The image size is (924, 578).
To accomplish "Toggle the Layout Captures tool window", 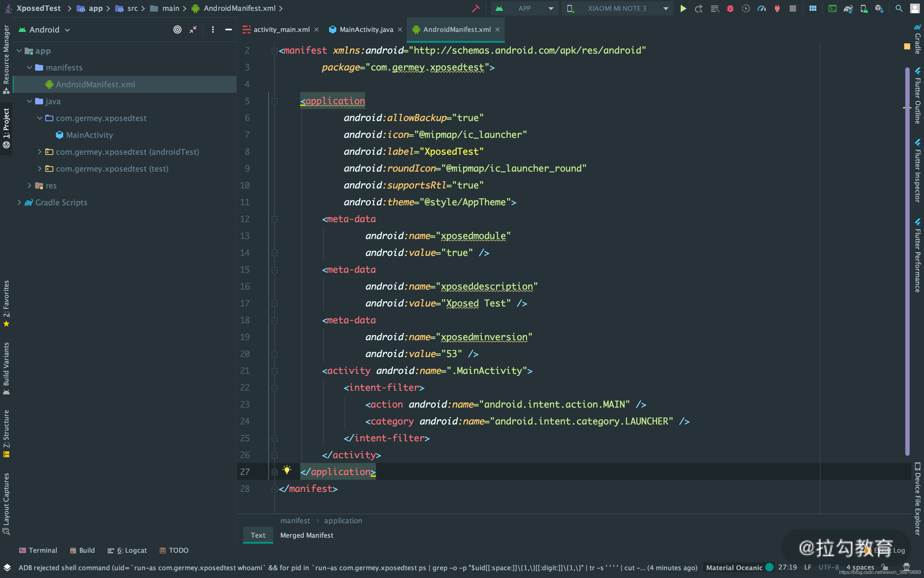I will 6,503.
